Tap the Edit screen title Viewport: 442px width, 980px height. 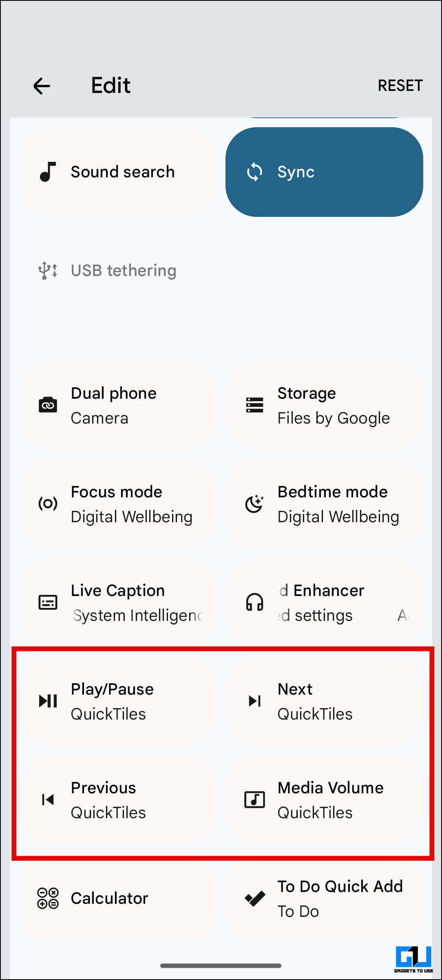[110, 86]
